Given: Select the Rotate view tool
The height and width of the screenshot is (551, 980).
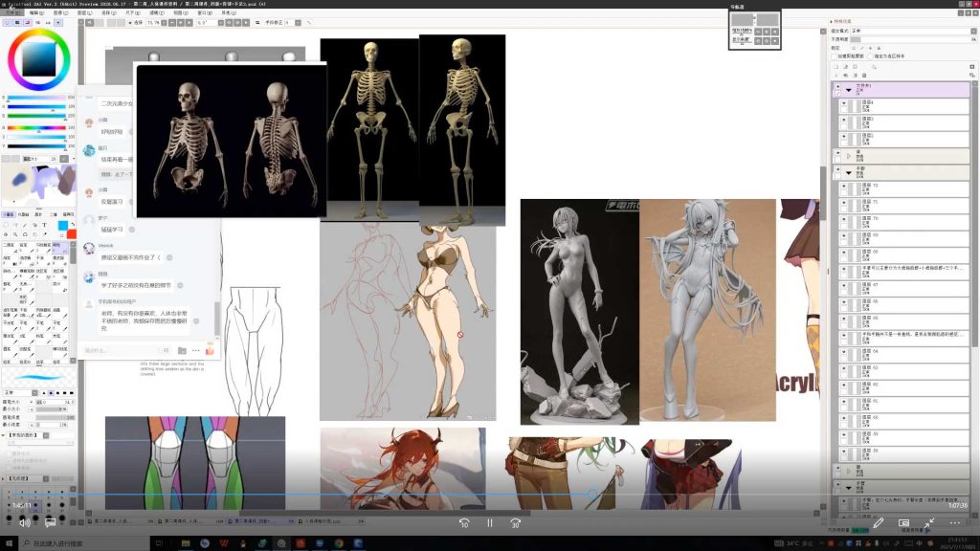Looking at the screenshot, I should click(25, 234).
